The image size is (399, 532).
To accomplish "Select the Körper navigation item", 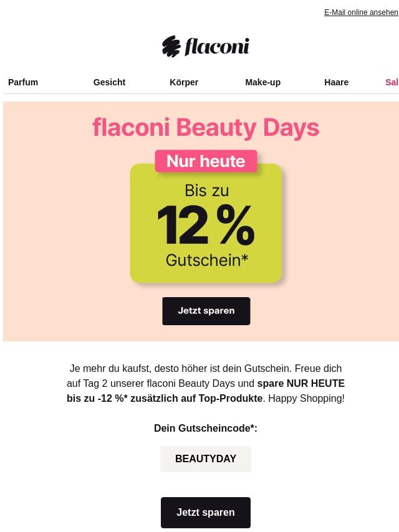I will pyautogui.click(x=184, y=82).
